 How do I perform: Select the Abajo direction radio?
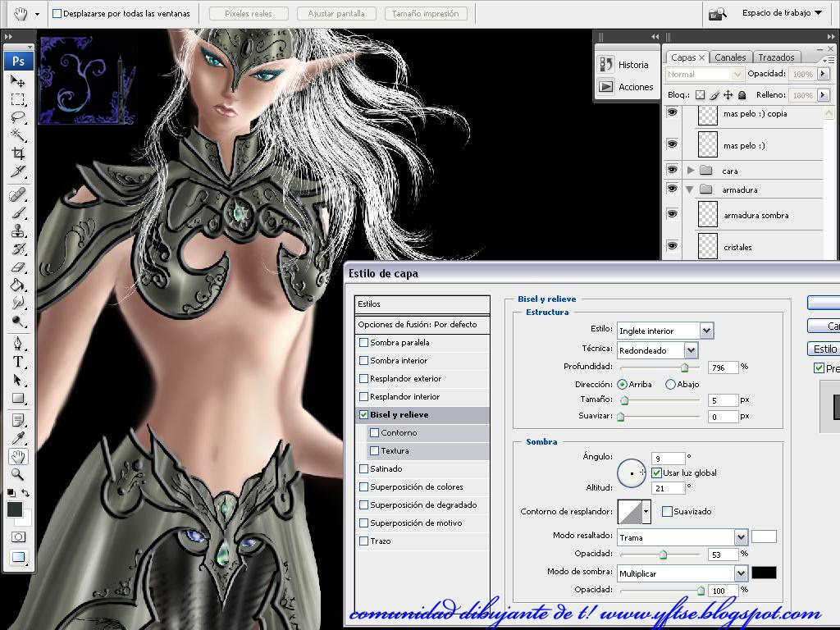(670, 384)
